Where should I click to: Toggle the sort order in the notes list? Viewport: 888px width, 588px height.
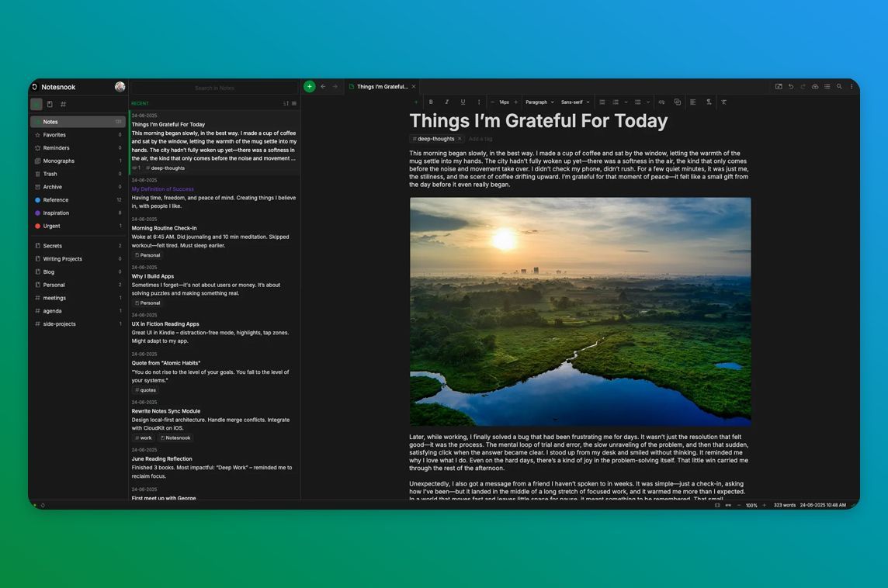(x=285, y=103)
